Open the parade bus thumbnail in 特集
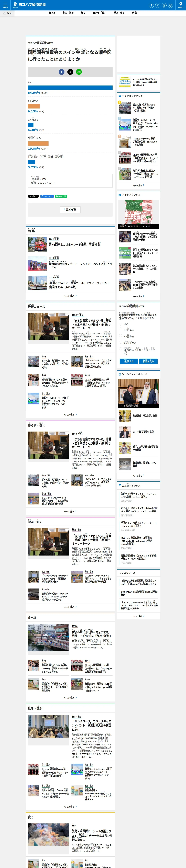Viewport: 186px width, 868px height. (37, 244)
